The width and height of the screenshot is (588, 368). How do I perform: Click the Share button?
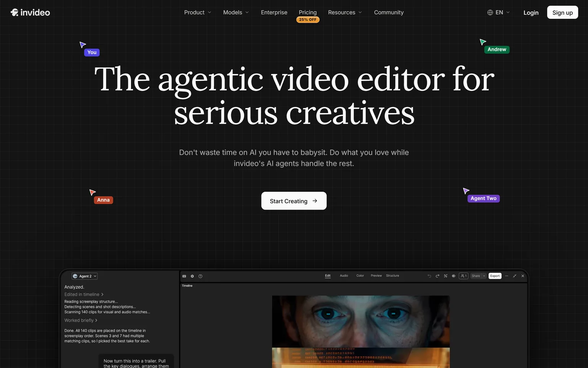(476, 276)
